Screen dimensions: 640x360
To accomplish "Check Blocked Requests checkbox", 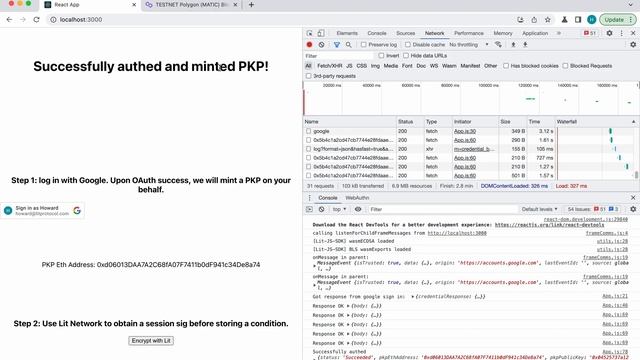I will click(x=565, y=66).
